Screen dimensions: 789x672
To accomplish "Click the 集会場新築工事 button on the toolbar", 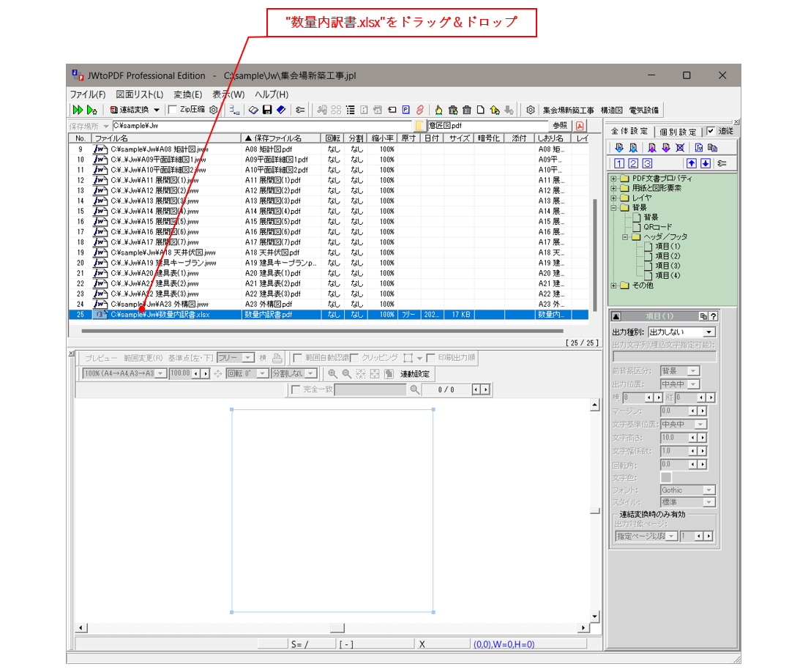I will (568, 110).
